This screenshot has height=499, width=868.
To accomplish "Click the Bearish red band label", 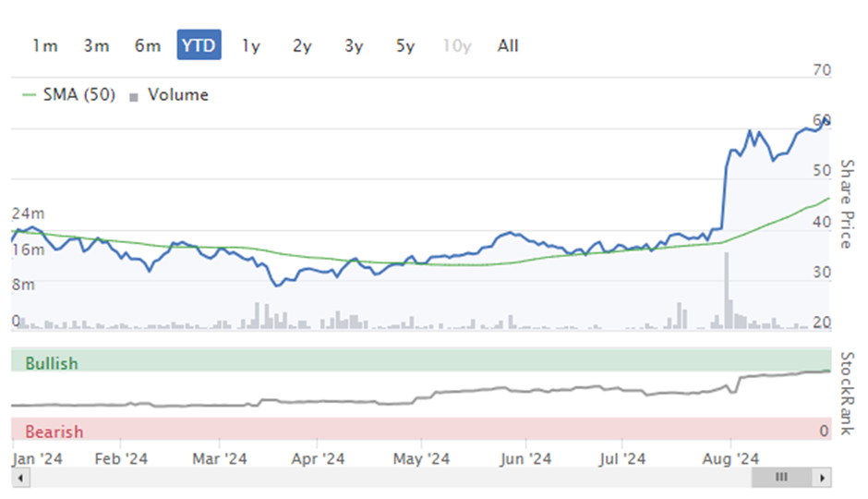I will pos(54,432).
